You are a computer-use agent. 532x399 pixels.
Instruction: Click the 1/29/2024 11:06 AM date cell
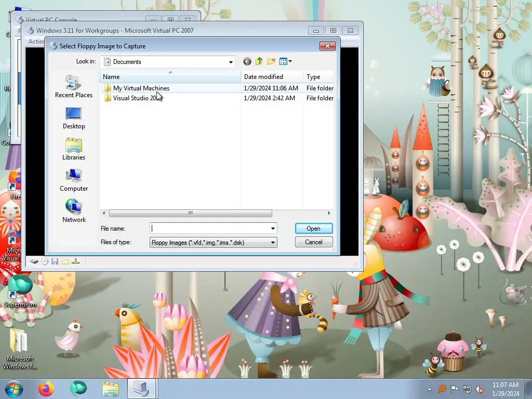(271, 88)
